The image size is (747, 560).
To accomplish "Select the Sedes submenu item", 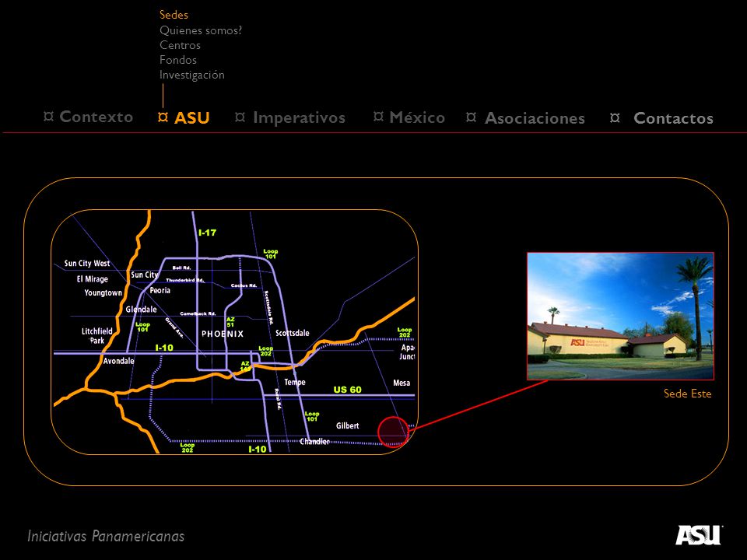I will 174,15.
